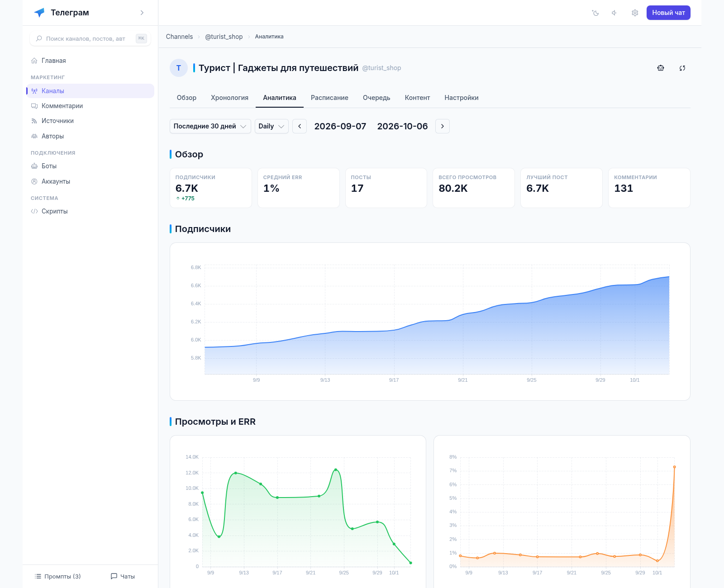Click the Средний ERR stat card
724x588 pixels.
coord(299,188)
